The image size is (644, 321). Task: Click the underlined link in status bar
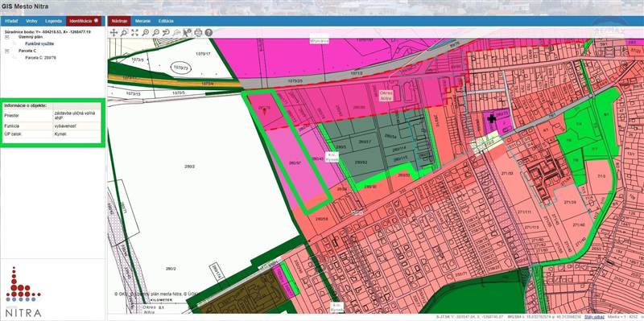click(593, 317)
